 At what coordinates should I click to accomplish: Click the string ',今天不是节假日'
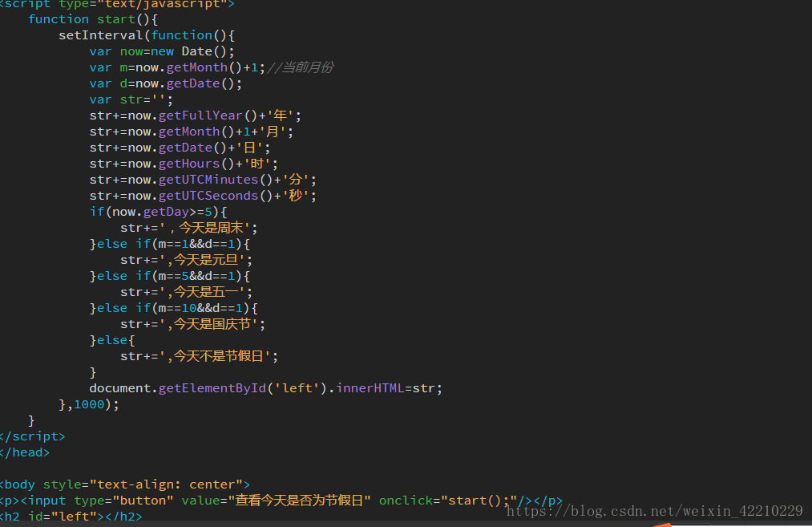click(x=216, y=356)
